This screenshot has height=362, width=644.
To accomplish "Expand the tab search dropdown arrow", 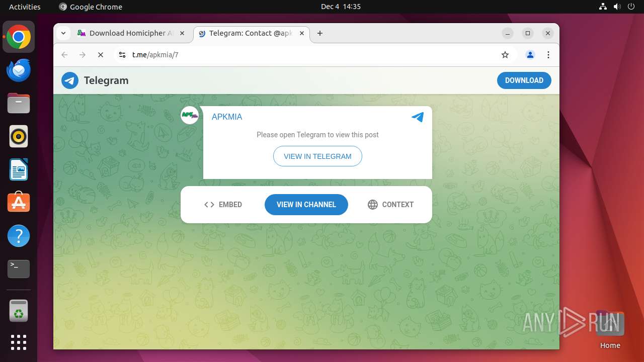I will (x=63, y=33).
